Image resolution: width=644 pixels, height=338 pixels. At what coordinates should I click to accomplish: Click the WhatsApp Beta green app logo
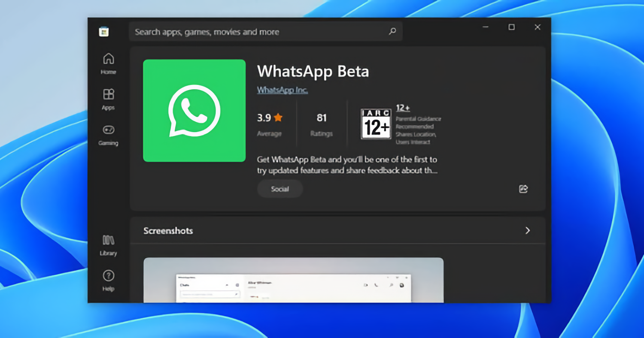pos(194,111)
